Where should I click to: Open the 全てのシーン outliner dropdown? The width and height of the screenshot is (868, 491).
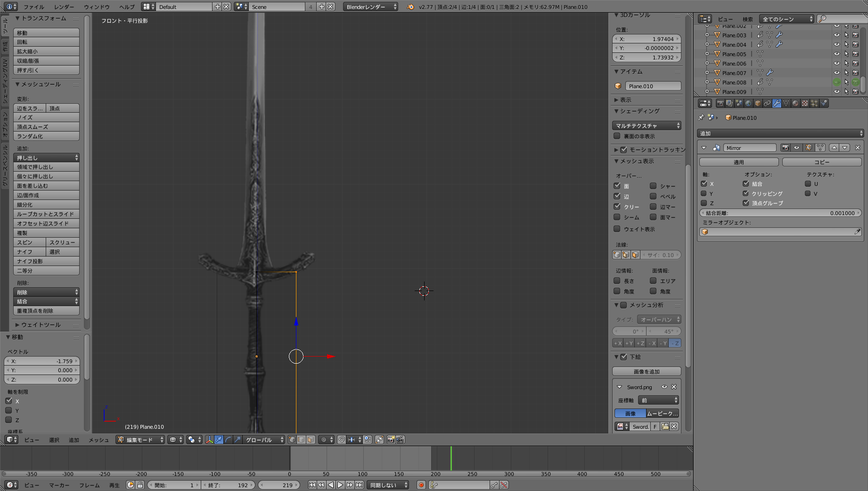pos(786,19)
